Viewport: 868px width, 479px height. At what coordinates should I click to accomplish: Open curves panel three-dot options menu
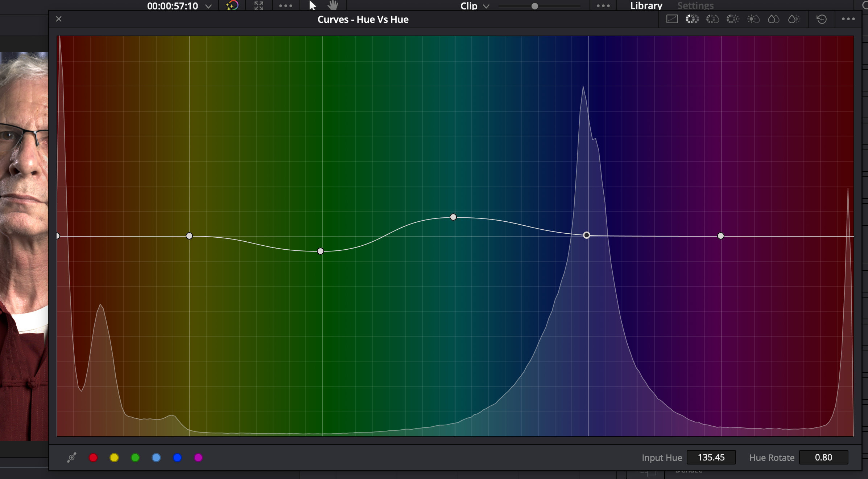pos(848,19)
